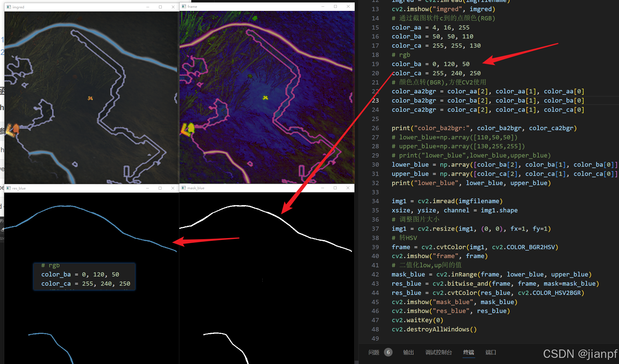Click the res_blue window title icon
619x364 pixels.
point(9,188)
